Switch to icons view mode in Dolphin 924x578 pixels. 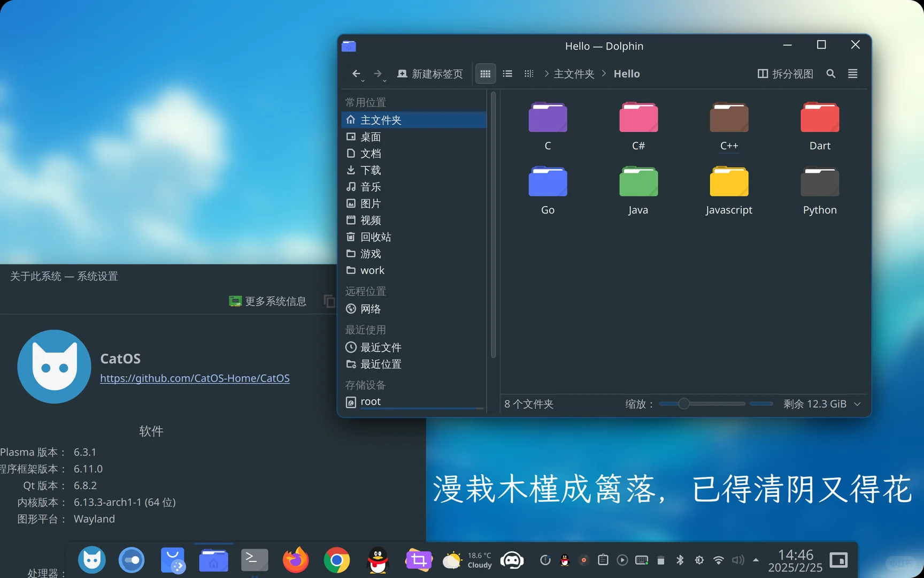[485, 73]
